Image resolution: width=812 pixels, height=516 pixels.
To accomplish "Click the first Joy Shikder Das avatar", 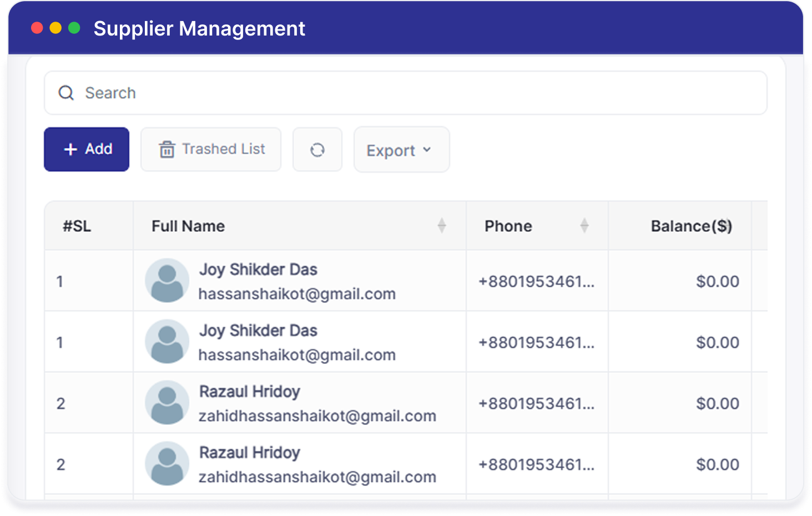I will (167, 280).
